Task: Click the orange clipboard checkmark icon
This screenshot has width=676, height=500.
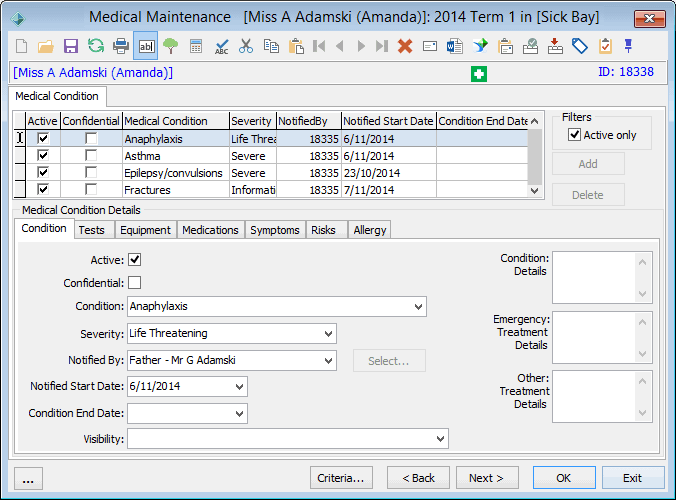Action: pyautogui.click(x=605, y=46)
